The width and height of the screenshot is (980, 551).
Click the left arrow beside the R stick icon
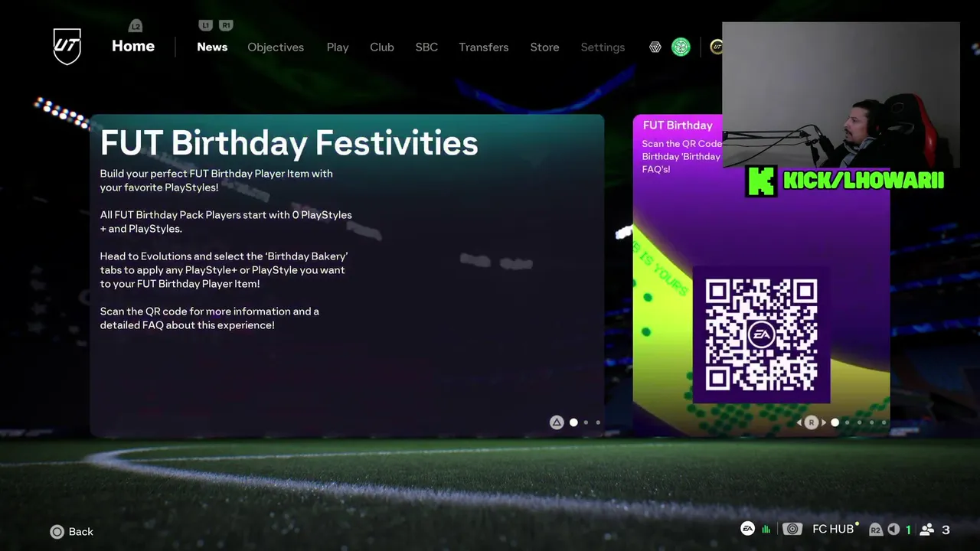pos(799,422)
